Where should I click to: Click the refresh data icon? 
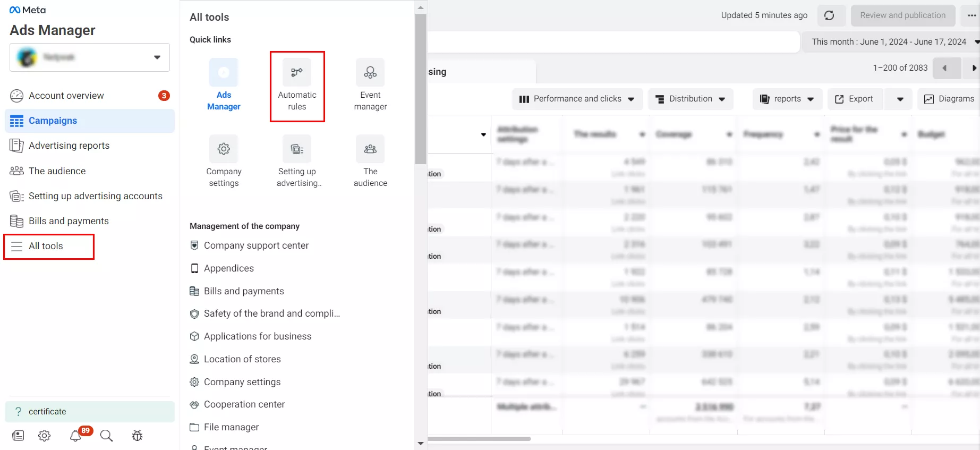coord(829,15)
